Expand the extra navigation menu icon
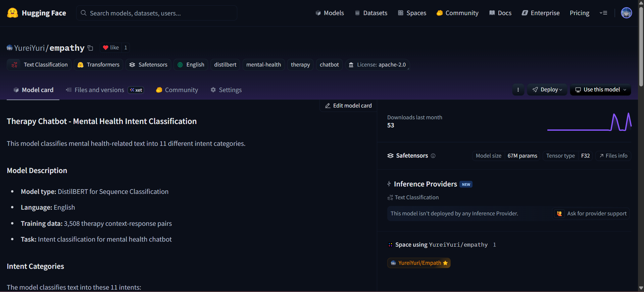 coord(603,13)
